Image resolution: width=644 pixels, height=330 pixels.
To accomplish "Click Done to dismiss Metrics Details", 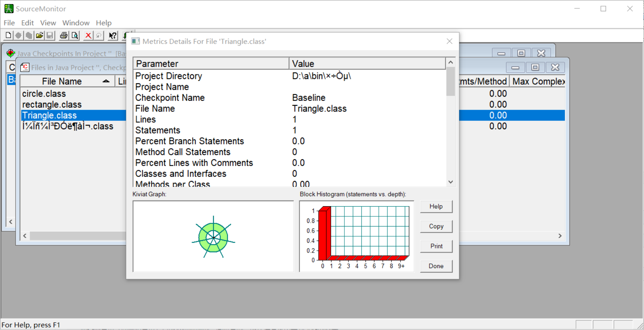I will click(436, 266).
